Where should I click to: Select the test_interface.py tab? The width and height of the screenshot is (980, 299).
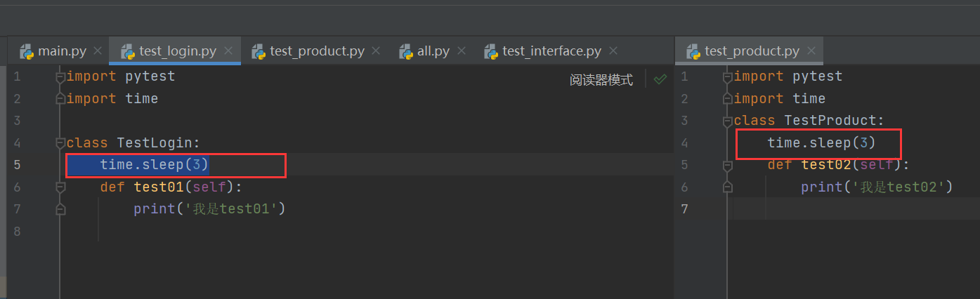click(551, 51)
